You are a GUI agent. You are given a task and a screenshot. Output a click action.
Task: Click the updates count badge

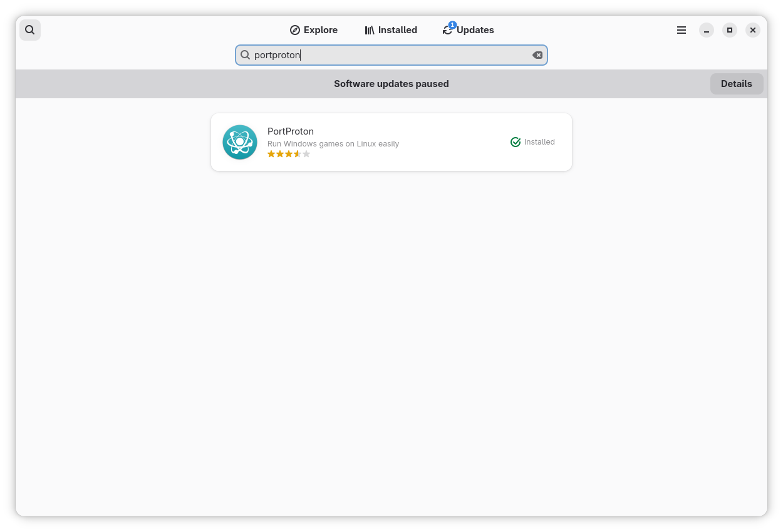click(x=452, y=25)
